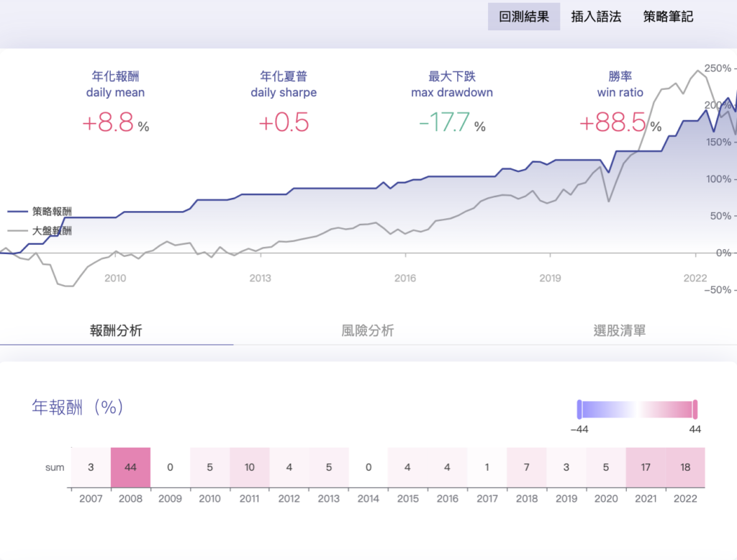Open the 回測結果 tab
Viewport: 737px width, 560px height.
pos(524,17)
